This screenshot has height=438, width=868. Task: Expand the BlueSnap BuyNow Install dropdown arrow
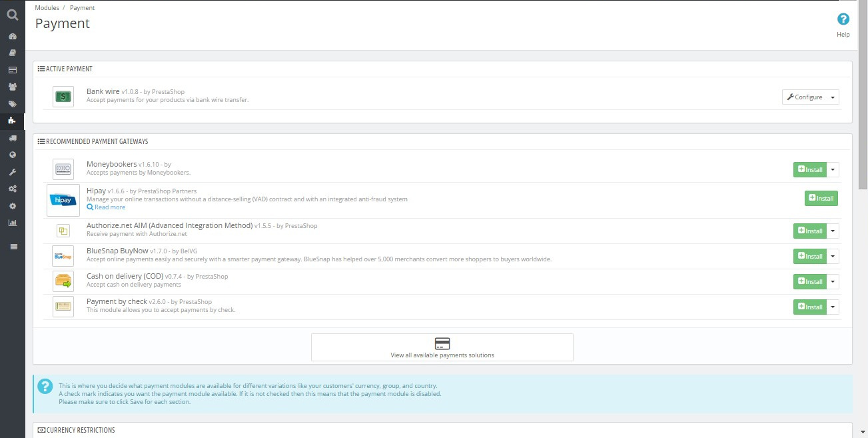click(833, 256)
